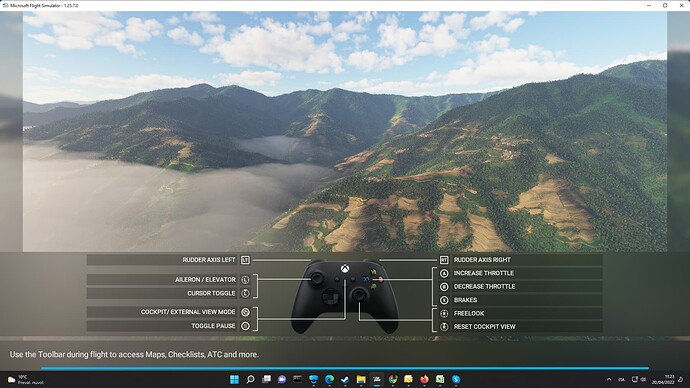Click the blue loading progress bar
Viewport: 690px width, 388px height.
(x=345, y=368)
